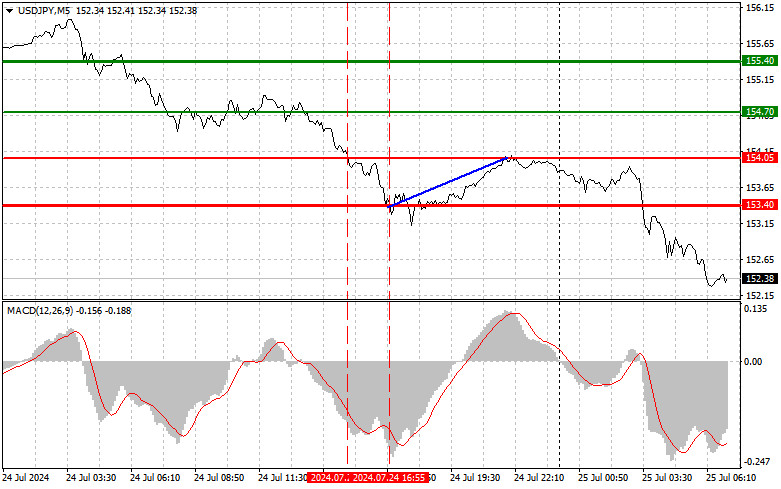Viewport: 781px width, 489px height.
Task: Click the 156.15 price axis value
Action: (x=760, y=8)
